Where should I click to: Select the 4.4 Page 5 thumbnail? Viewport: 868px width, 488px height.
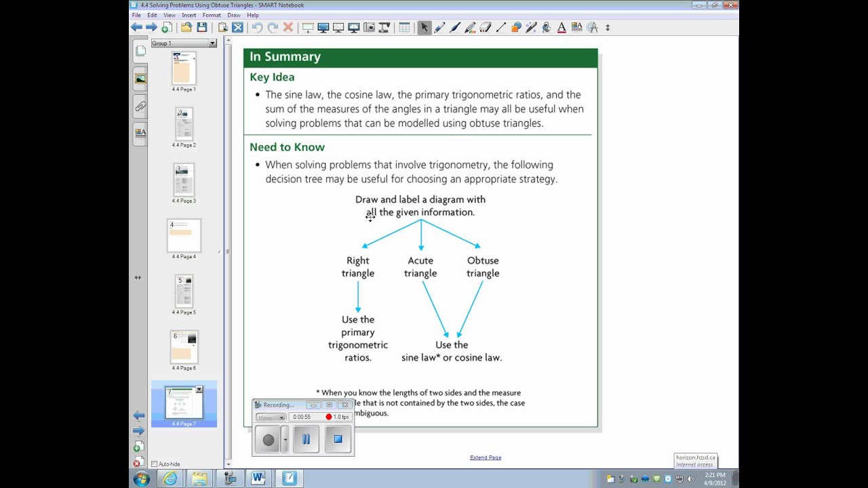184,291
